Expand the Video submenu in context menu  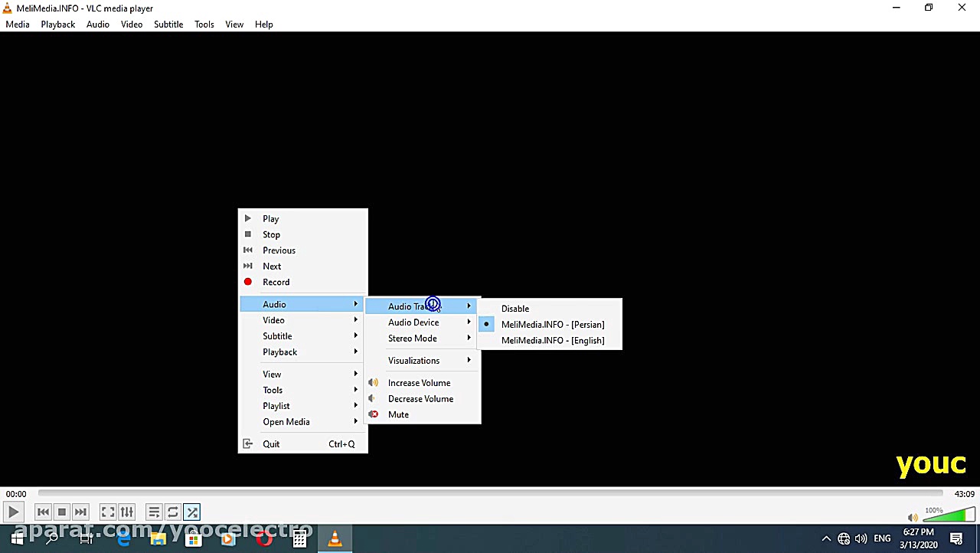coord(303,320)
